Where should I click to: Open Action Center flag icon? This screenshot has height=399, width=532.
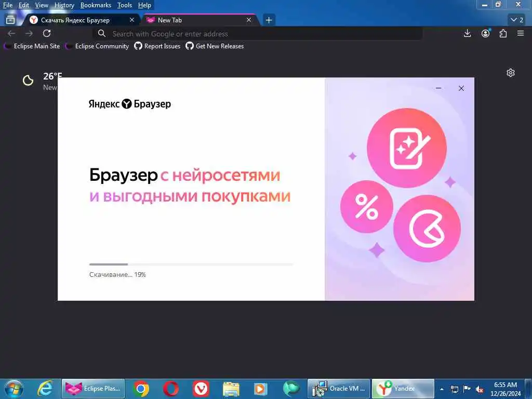pos(467,389)
